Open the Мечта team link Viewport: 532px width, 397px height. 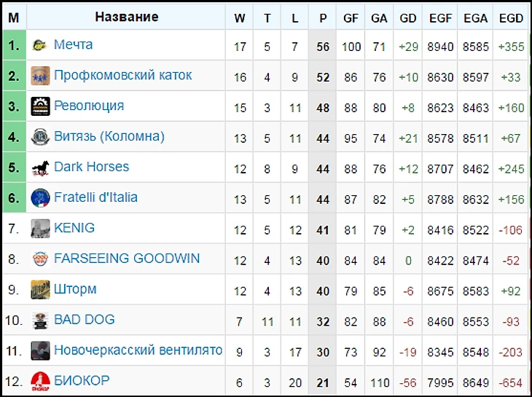tap(74, 44)
